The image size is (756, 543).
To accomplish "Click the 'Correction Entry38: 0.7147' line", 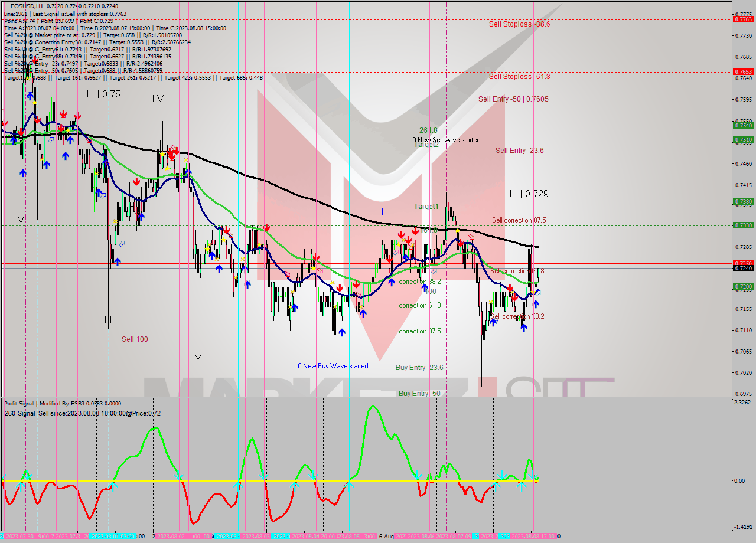I will tap(97, 42).
